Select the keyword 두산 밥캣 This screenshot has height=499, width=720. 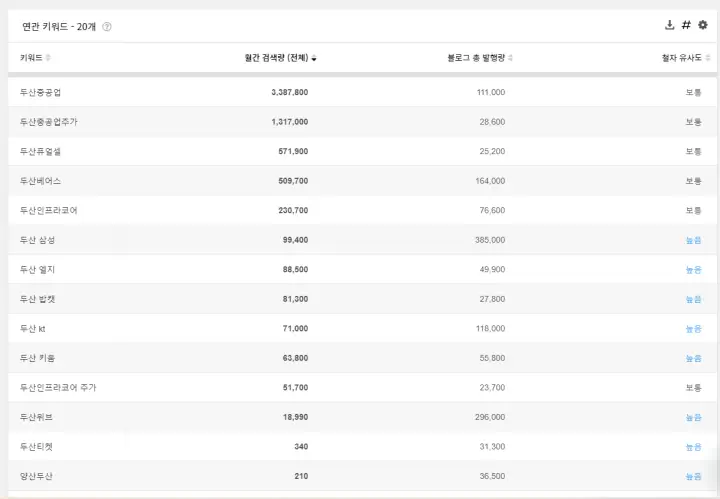point(37,299)
